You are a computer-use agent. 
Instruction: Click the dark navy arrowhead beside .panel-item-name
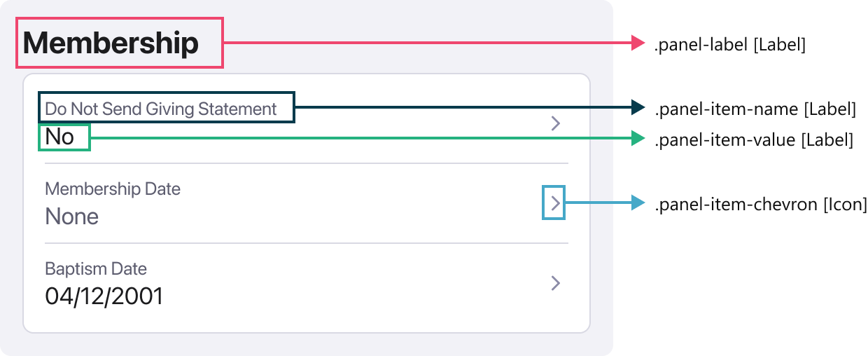(x=637, y=107)
